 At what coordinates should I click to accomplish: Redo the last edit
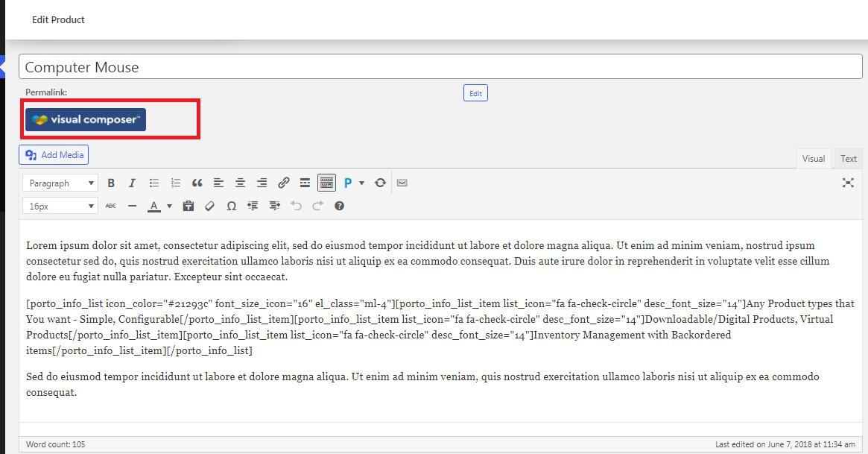317,206
